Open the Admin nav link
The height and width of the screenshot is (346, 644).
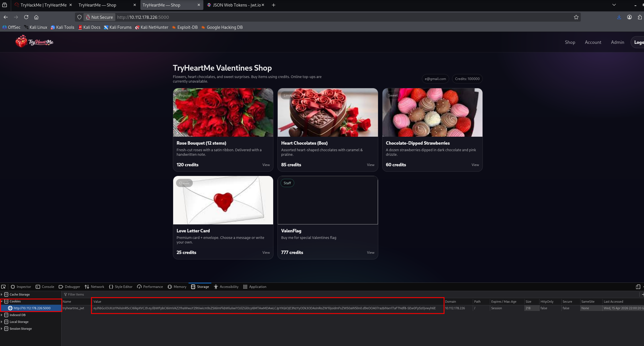coord(618,42)
